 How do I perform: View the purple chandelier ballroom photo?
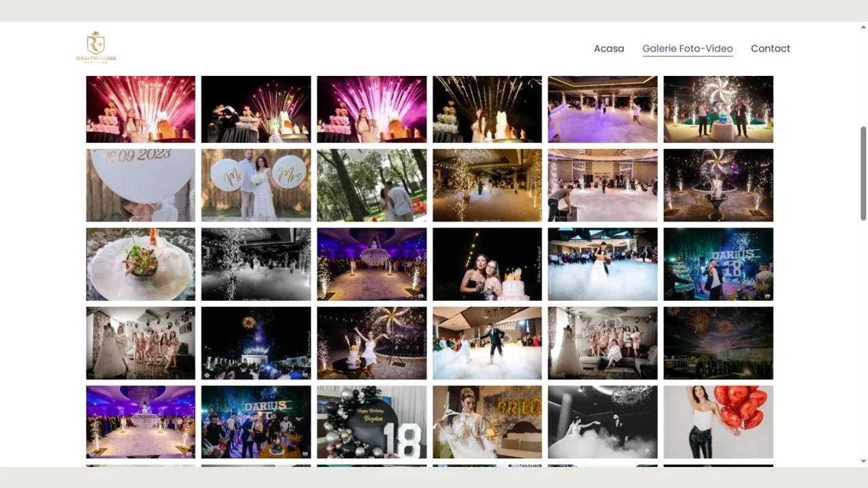coord(372,264)
